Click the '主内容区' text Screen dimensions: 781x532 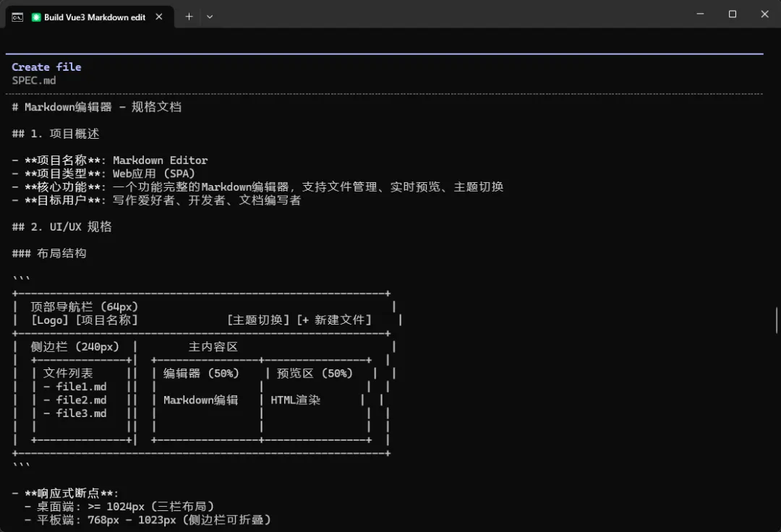tap(213, 347)
